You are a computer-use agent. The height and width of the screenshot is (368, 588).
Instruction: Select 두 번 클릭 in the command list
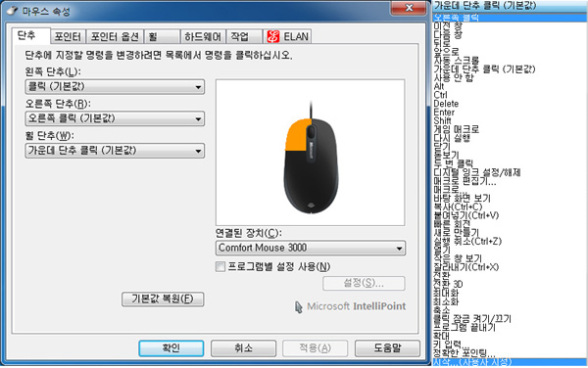(454, 163)
